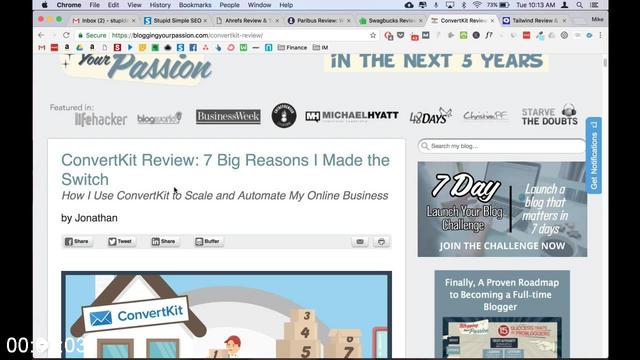Screen dimensions: 640x360
Task: Switch to the Ahrefs Review tab
Action: [x=247, y=20]
